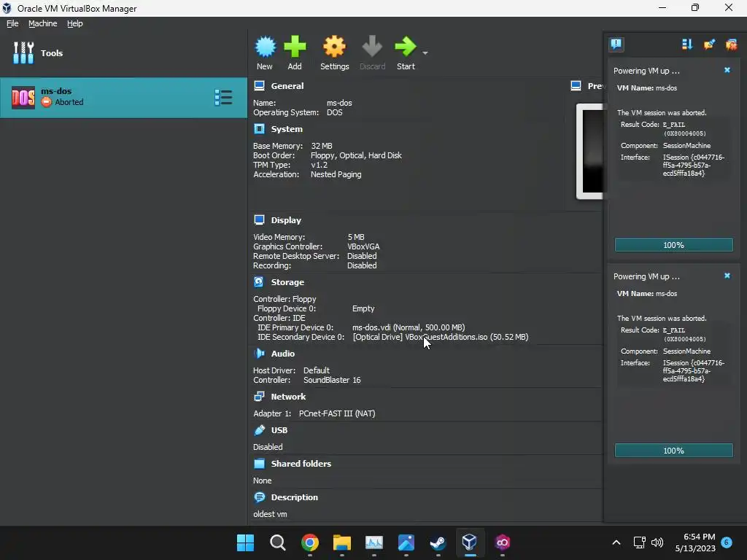This screenshot has height=560, width=747.
Task: Open Windows taskbar Search
Action: coord(278,542)
